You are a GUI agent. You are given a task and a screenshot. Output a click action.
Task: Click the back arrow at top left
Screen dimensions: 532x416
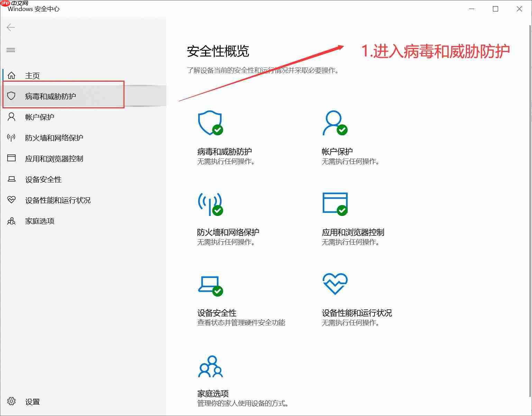[11, 27]
